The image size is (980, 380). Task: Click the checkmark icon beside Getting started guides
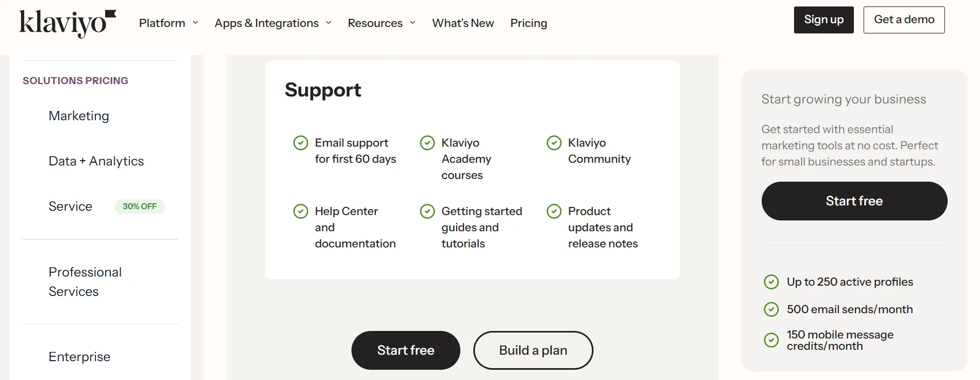[427, 211]
